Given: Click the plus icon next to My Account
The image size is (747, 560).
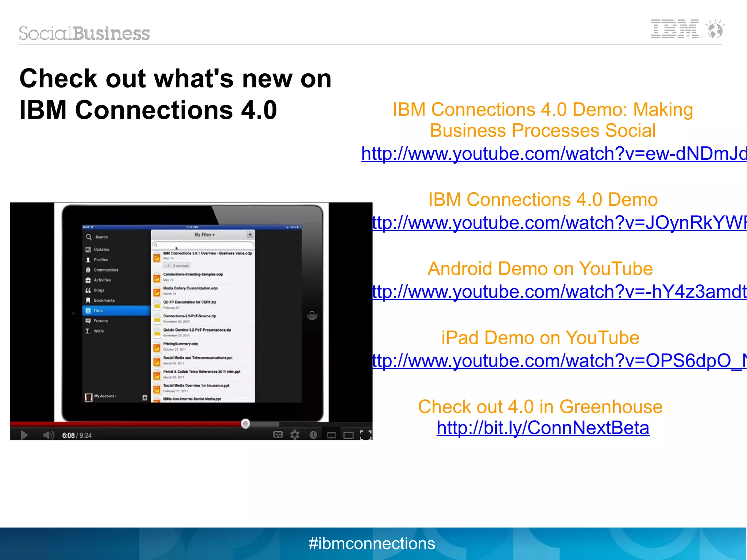Looking at the screenshot, I should point(145,398).
